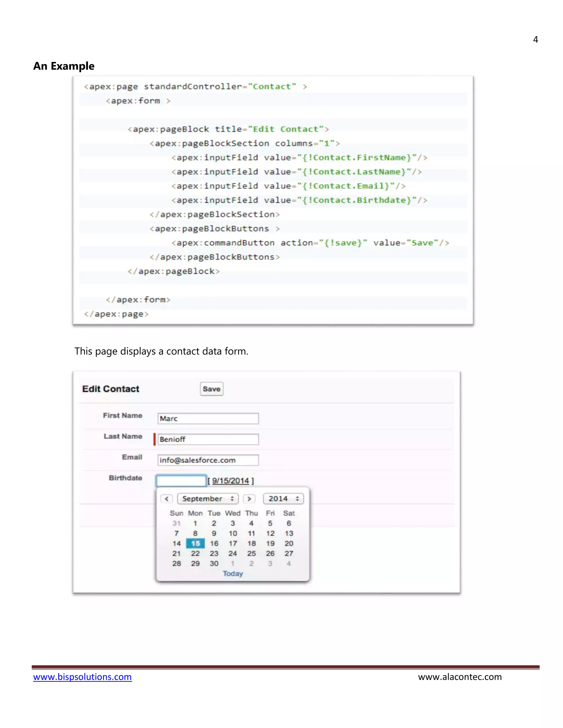Pick day 13 in the calendar
Screen dimensions: 563x728
(289, 534)
